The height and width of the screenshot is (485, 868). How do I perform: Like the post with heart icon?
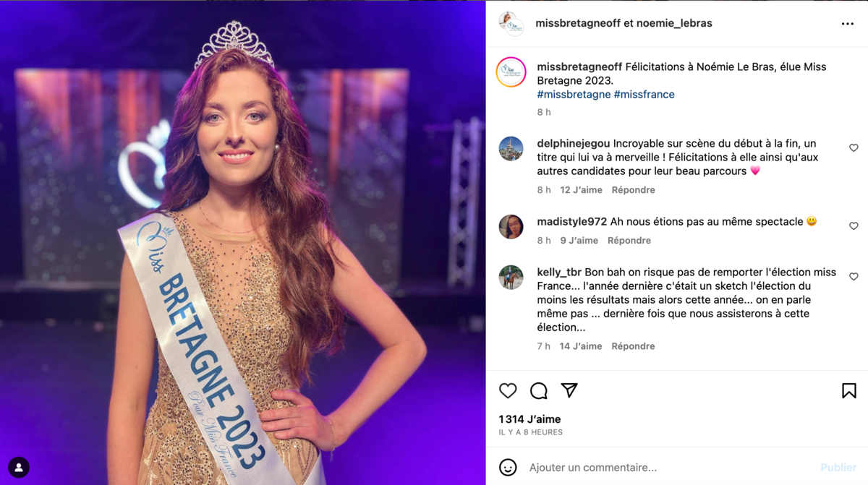click(508, 391)
